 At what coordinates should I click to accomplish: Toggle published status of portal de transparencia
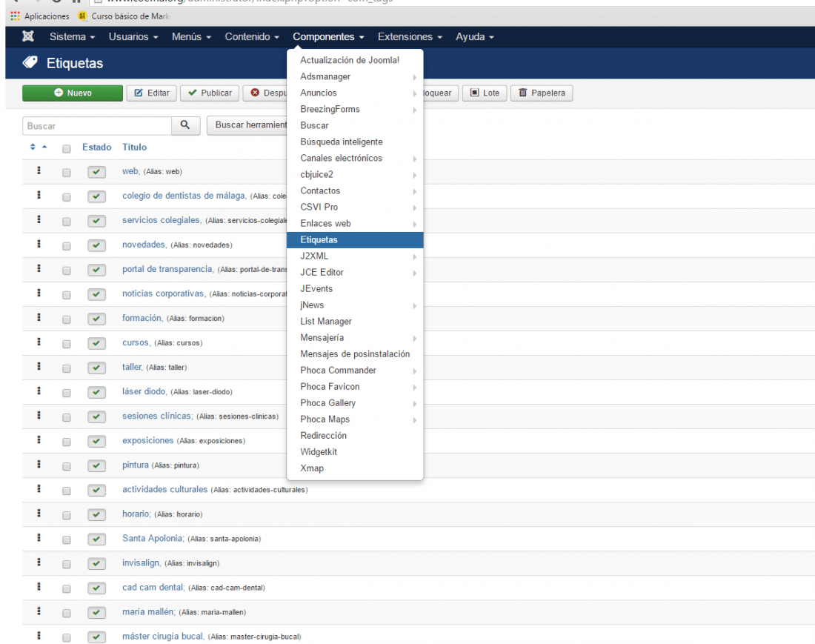(x=96, y=270)
